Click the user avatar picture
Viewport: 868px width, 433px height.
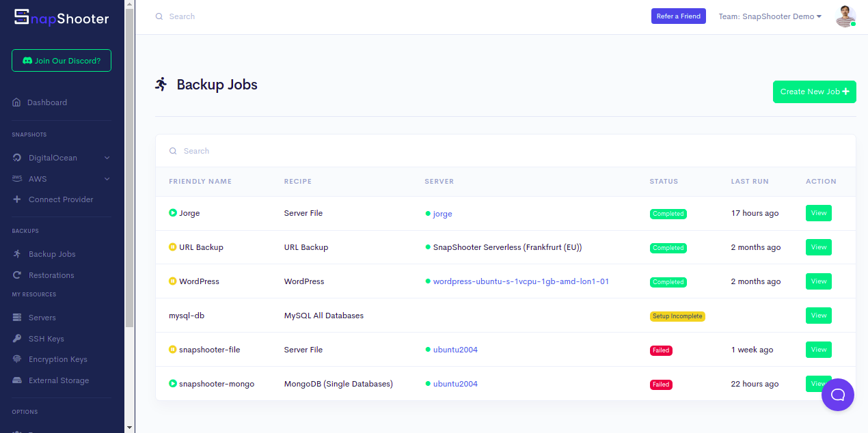[x=845, y=16]
